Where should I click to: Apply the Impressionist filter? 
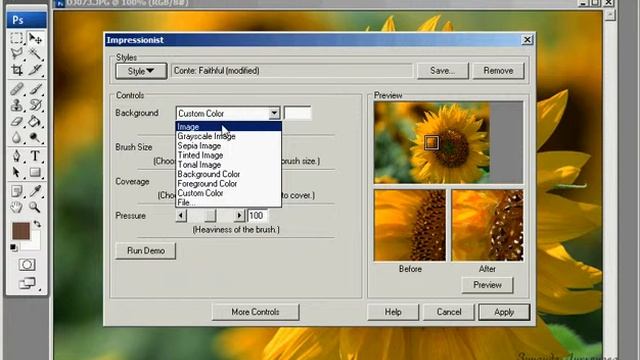(504, 312)
